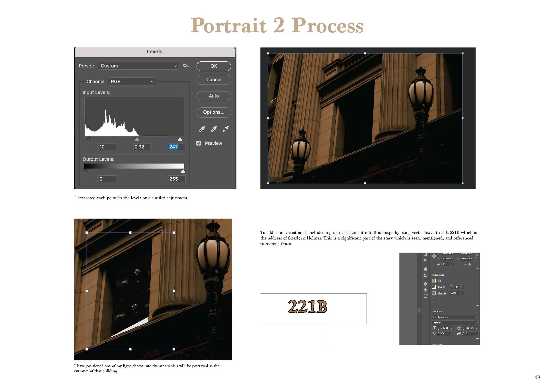Click the midtone input slider handle
The image size is (554, 392).
click(137, 139)
